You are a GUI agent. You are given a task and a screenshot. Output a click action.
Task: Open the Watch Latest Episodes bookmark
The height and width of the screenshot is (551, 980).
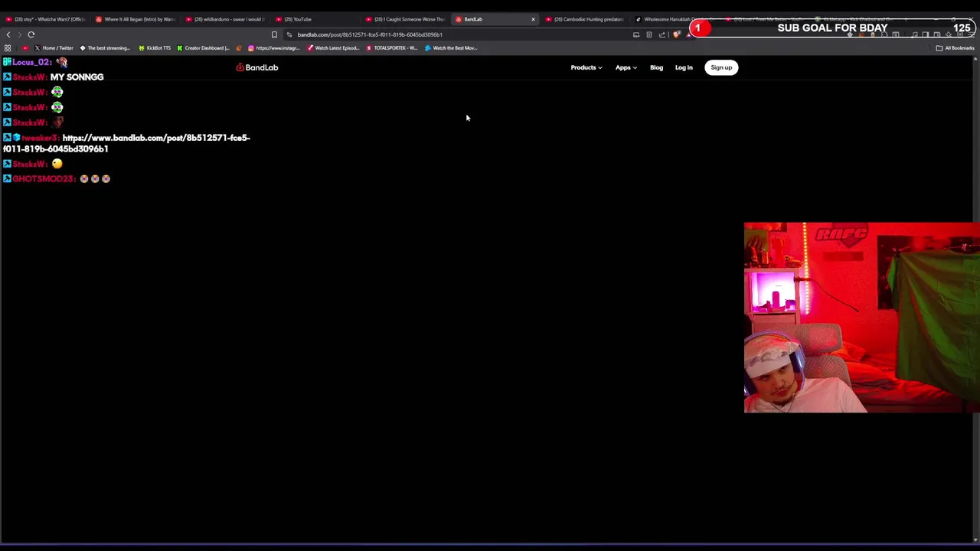333,48
